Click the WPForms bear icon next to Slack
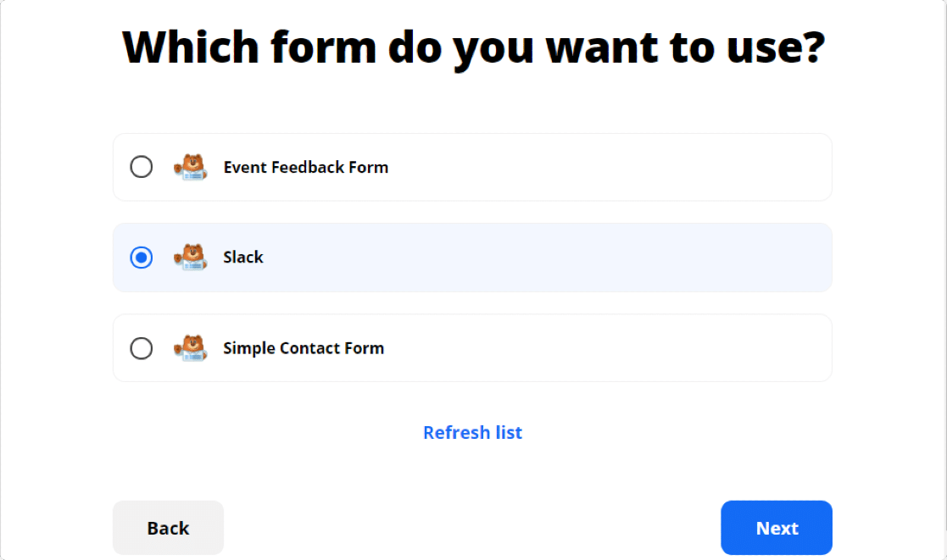Screen dimensions: 947x560 pos(191,258)
